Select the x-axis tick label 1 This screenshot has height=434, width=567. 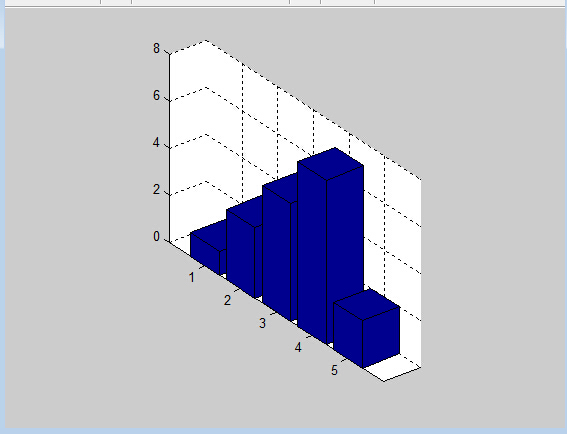tap(192, 277)
